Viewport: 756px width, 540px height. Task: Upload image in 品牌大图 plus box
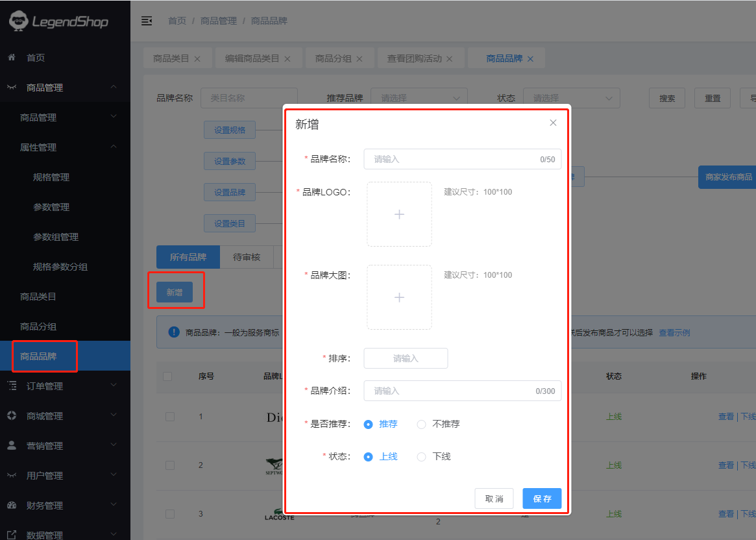tap(399, 297)
